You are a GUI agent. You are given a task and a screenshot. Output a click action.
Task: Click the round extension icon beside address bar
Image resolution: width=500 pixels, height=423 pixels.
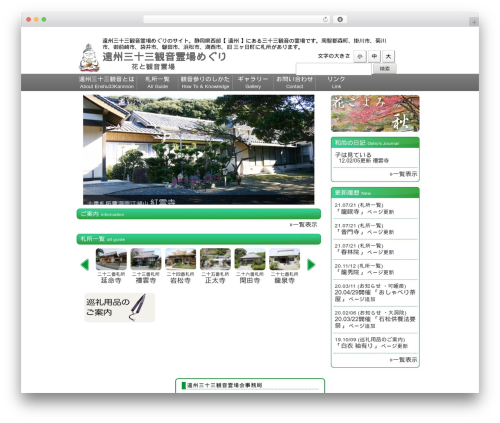340,20
